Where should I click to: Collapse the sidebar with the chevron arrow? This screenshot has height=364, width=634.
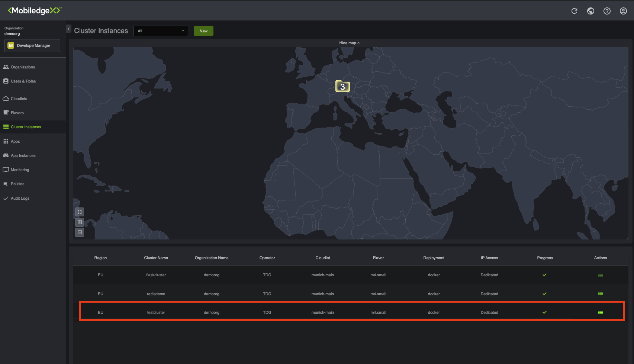pyautogui.click(x=68, y=29)
